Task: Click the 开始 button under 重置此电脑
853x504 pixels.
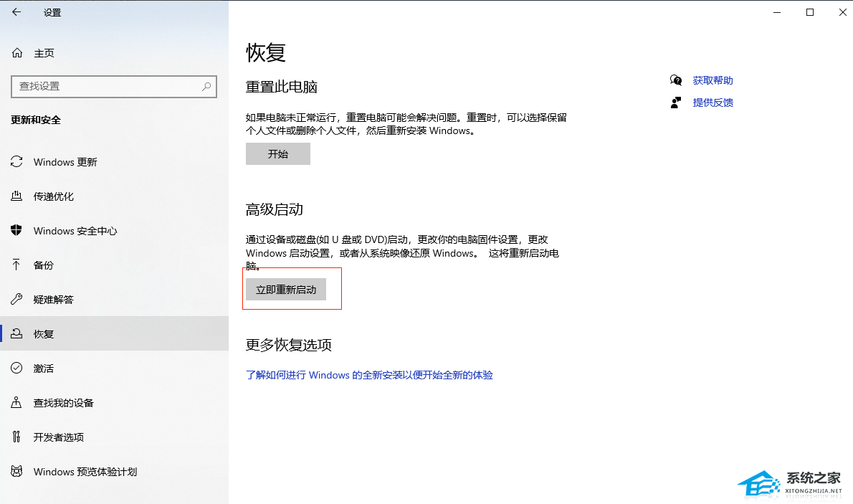Action: pos(278,153)
